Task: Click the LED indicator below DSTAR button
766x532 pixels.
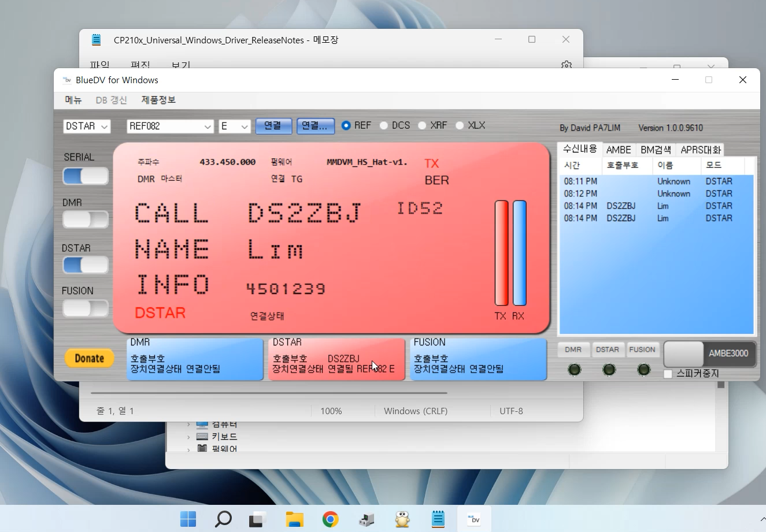Action: (609, 370)
